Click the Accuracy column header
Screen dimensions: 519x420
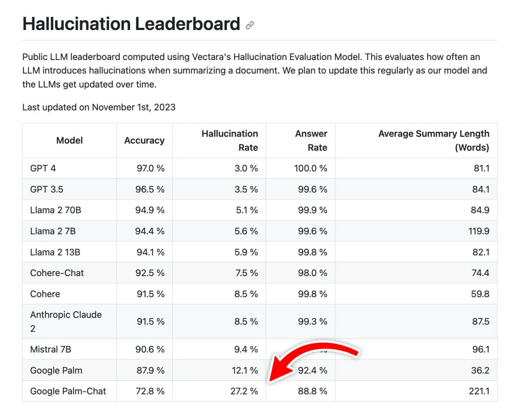[144, 141]
